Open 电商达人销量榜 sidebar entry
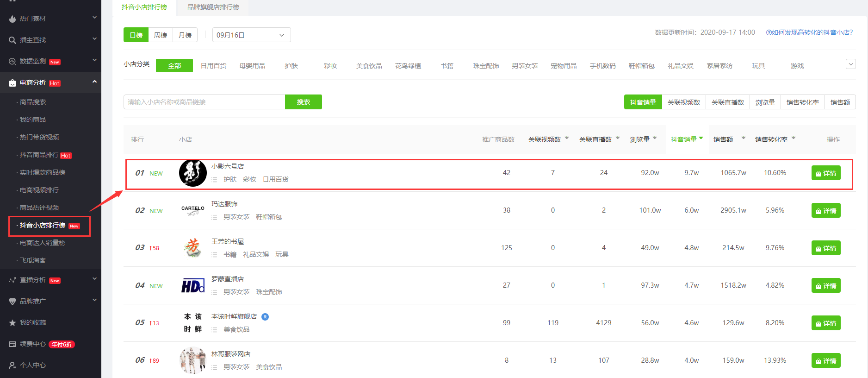The width and height of the screenshot is (868, 378). pos(43,243)
